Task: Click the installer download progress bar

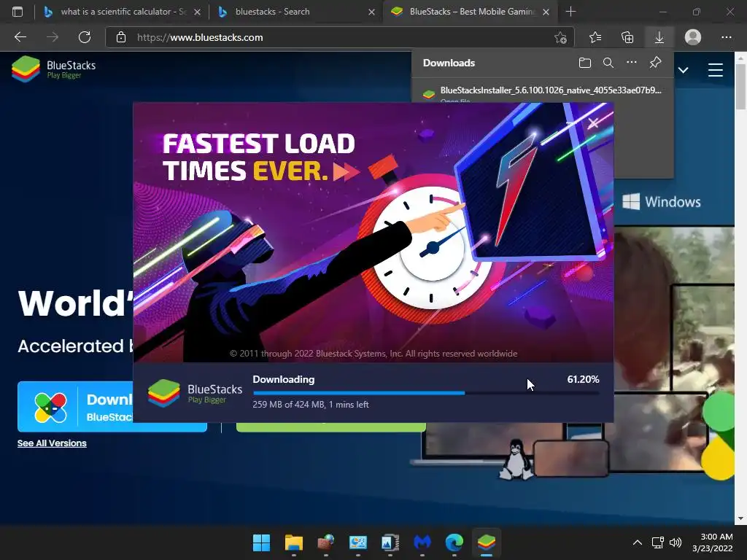Action: tap(426, 393)
